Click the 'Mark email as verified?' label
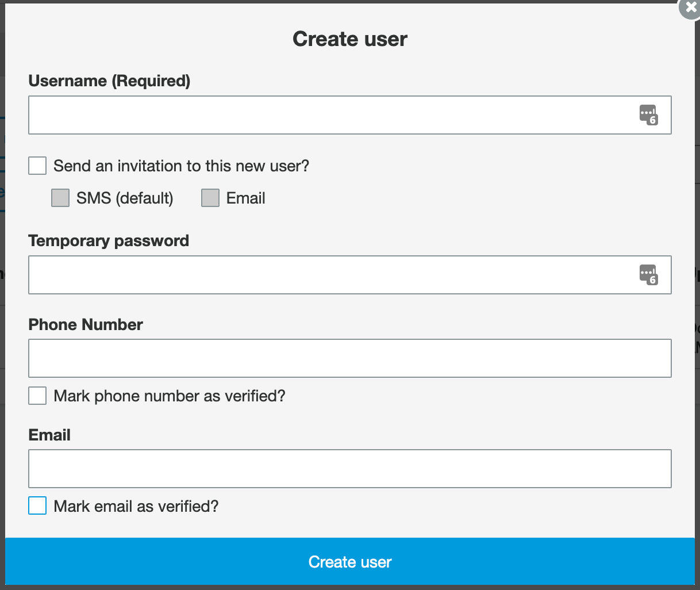 pyautogui.click(x=136, y=507)
